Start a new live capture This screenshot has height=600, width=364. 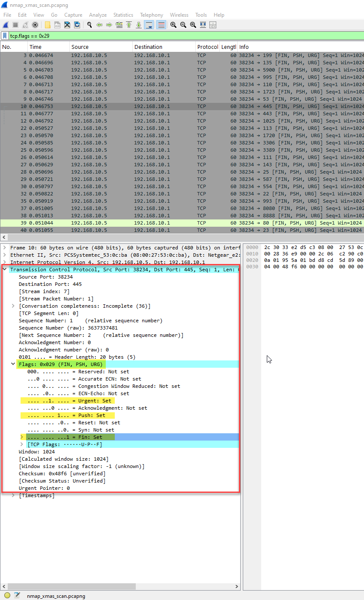point(5,24)
